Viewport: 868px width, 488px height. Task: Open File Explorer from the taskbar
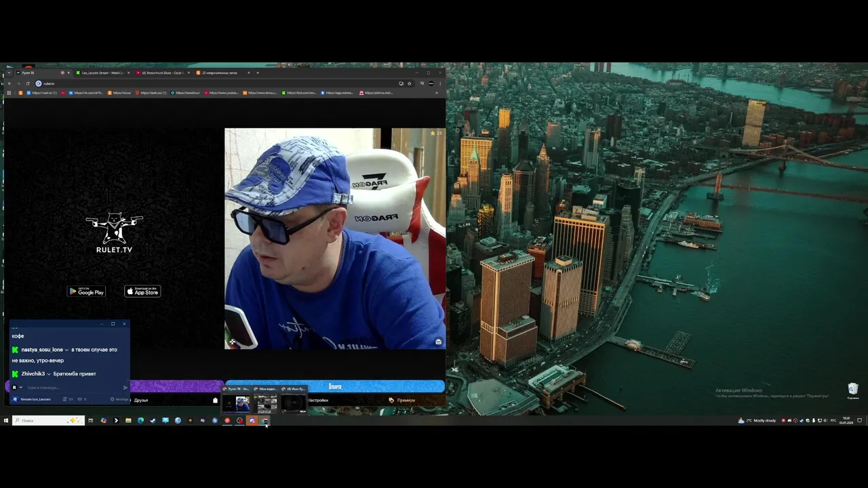point(128,420)
